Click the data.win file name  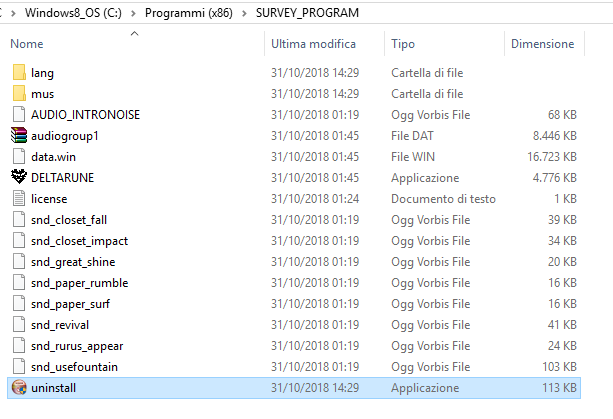point(54,157)
